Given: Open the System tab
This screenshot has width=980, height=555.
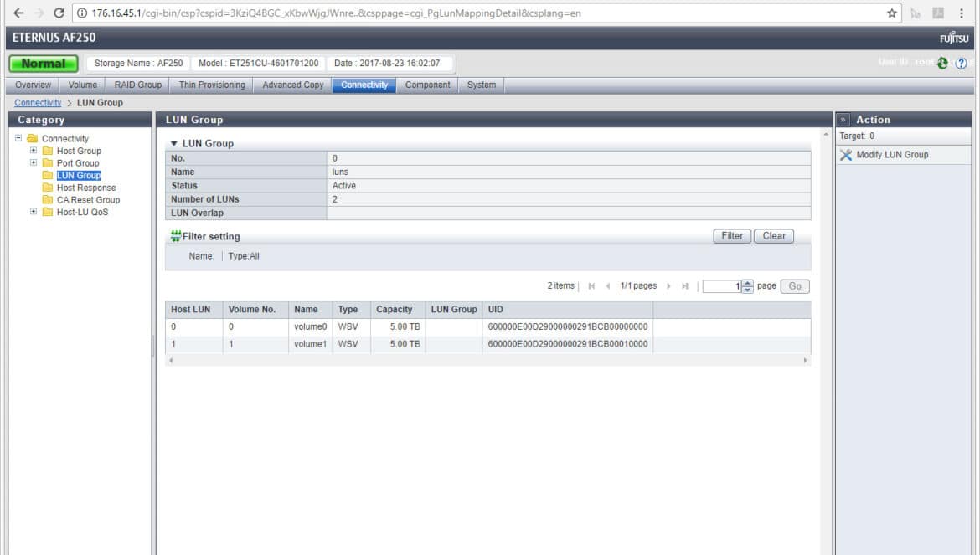Looking at the screenshot, I should click(x=482, y=85).
